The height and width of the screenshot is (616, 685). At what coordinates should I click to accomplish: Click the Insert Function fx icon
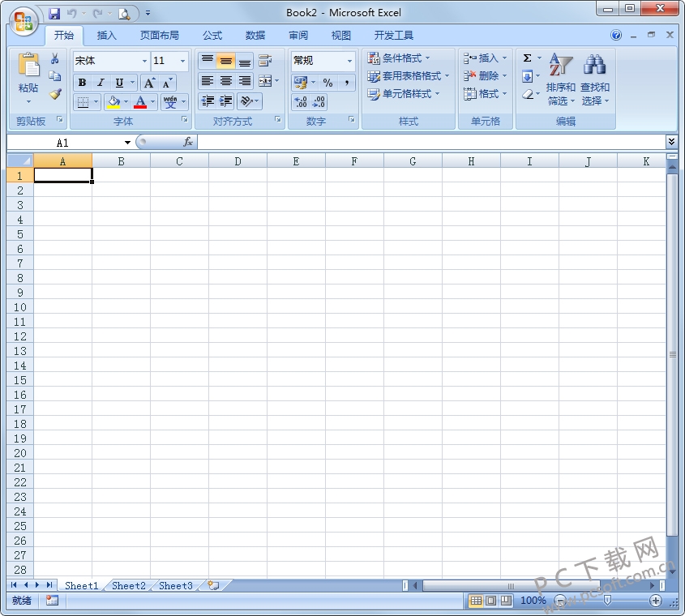(x=188, y=142)
